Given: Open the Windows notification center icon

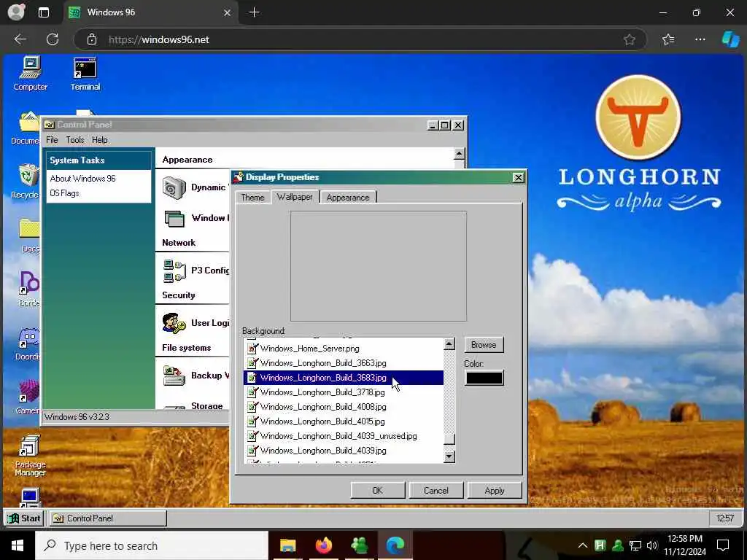Looking at the screenshot, I should pyautogui.click(x=723, y=545).
